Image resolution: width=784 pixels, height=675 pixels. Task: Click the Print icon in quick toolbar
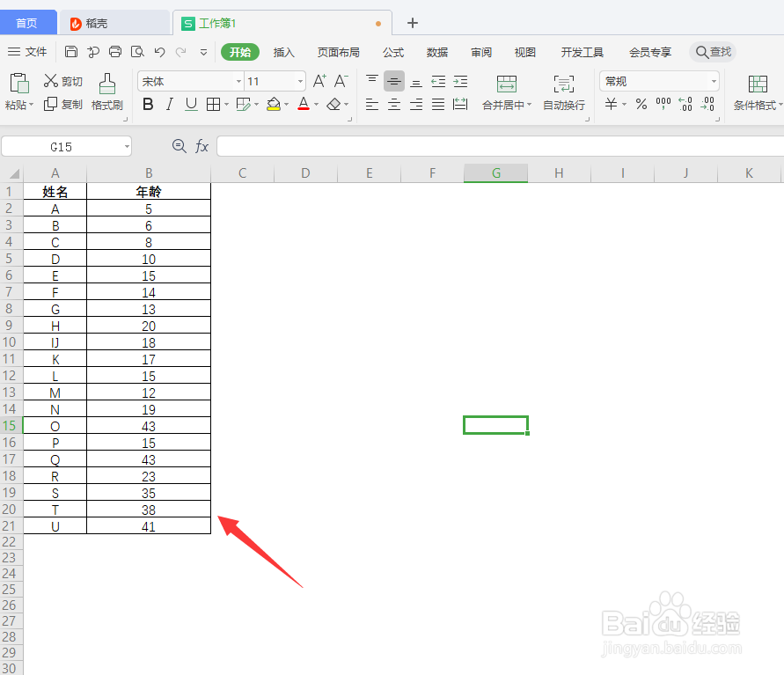[115, 52]
